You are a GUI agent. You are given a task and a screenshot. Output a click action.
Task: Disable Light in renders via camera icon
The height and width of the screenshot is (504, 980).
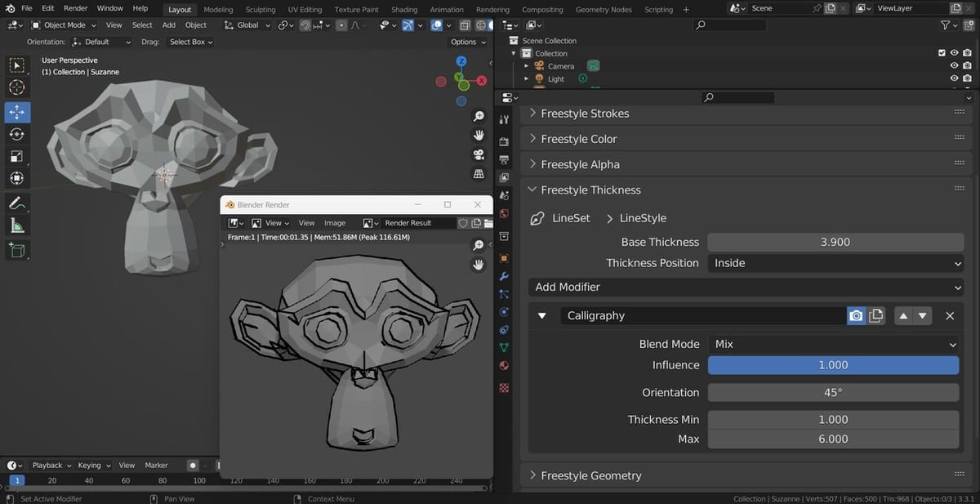[x=967, y=79]
